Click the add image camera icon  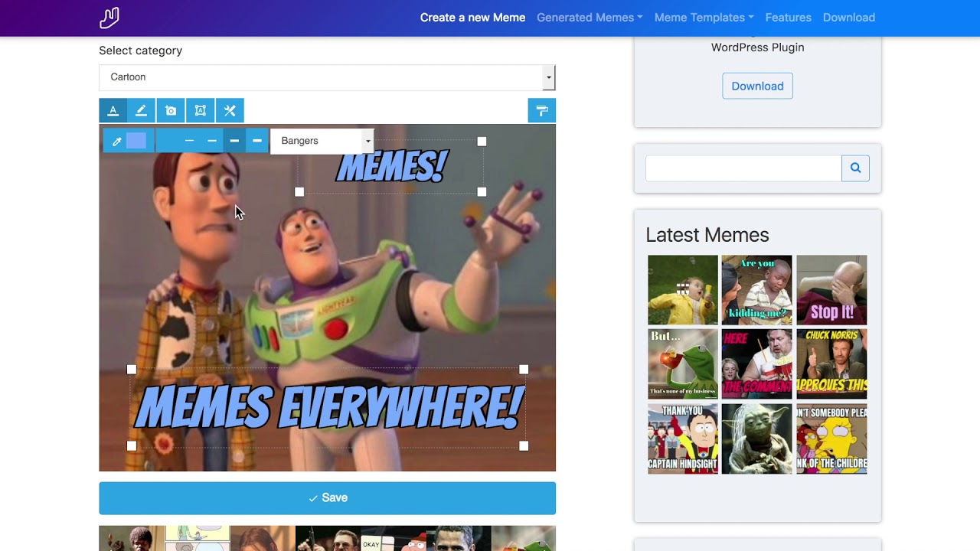pos(171,111)
